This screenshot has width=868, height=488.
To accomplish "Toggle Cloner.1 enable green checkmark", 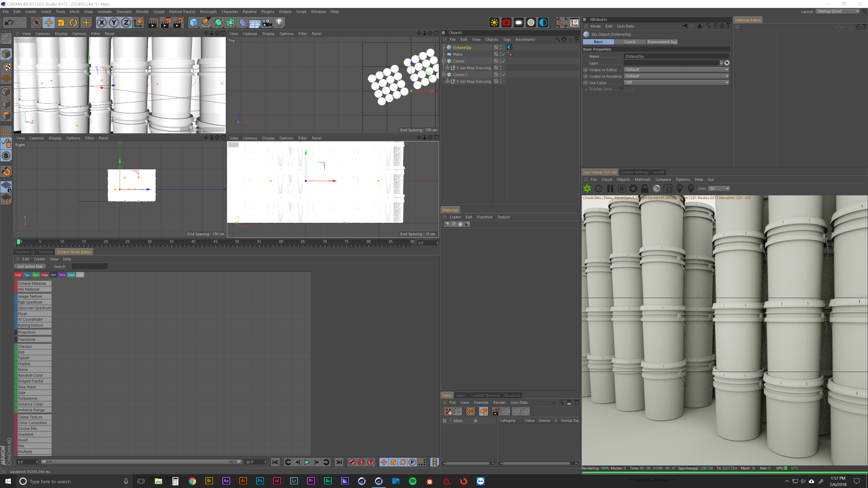I will [504, 74].
